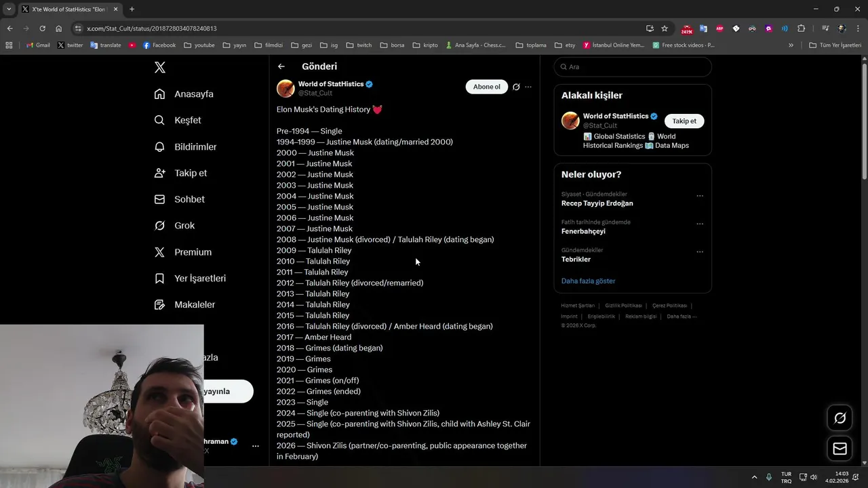Open apps grid in bookmarks bar
Viewport: 868px width, 488px height.
9,45
